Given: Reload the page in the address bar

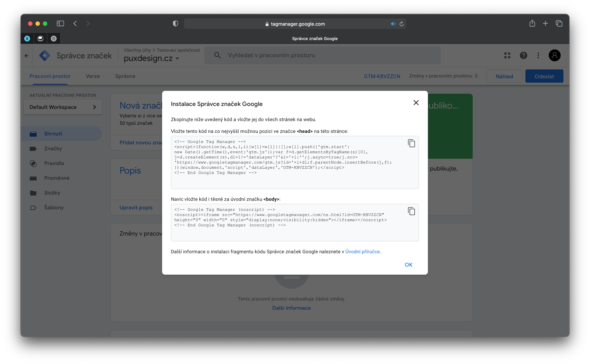Looking at the screenshot, I should click(401, 24).
